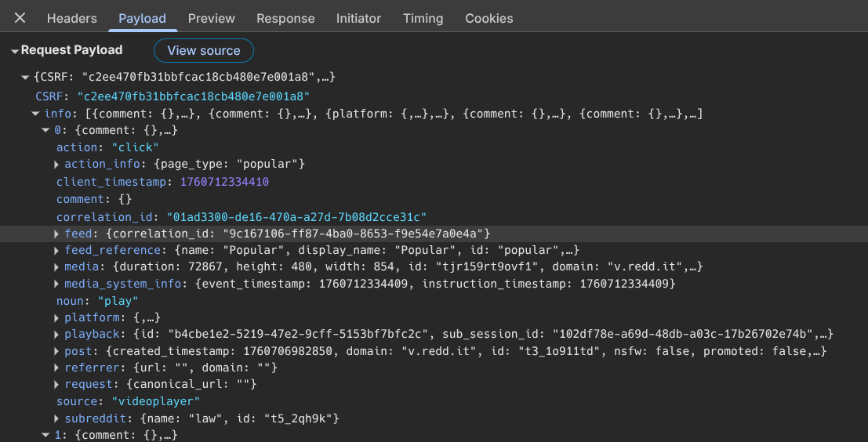868x442 pixels.
Task: Expand the post object
Action: 57,351
